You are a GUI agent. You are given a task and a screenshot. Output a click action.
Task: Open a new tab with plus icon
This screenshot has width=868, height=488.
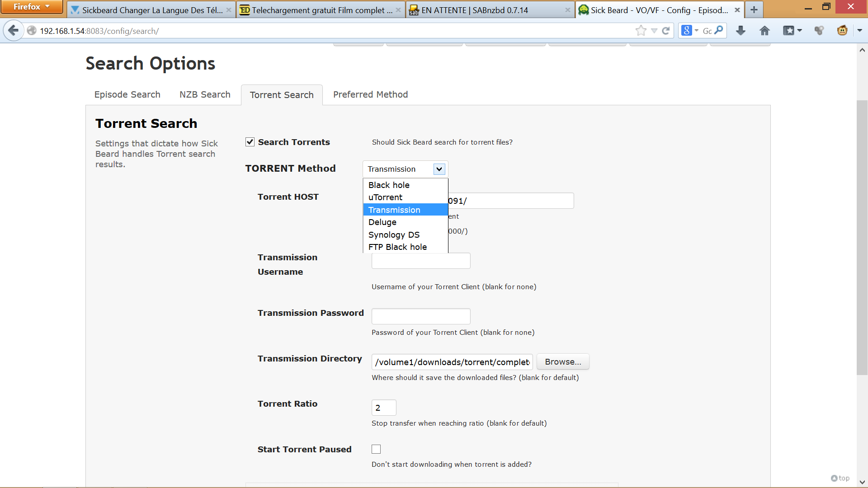754,9
